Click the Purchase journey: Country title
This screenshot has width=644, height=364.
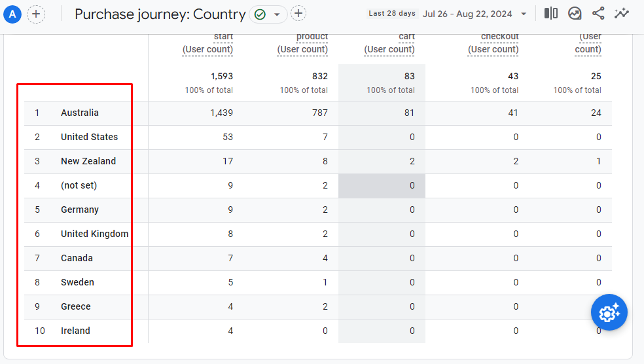tap(160, 14)
